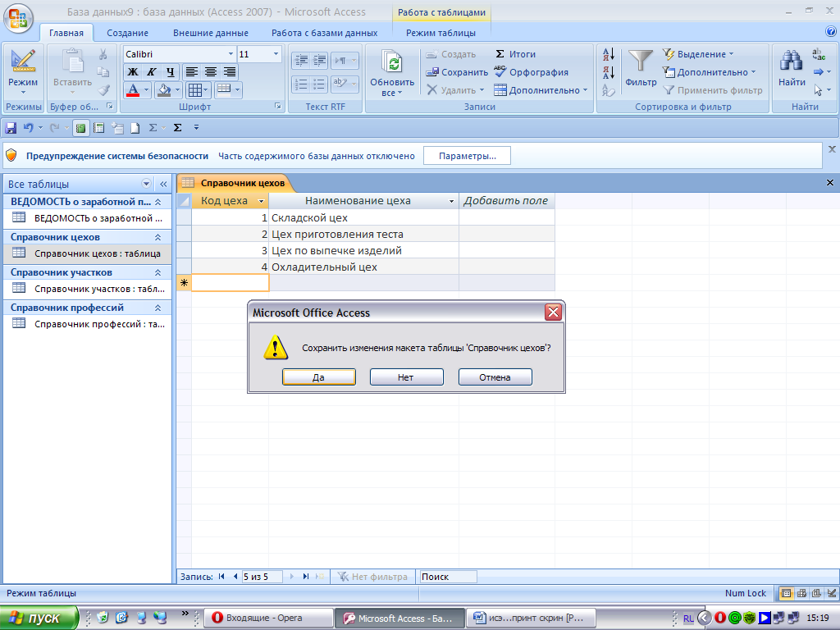Go to first record navigation button
The image size is (840, 630).
click(x=221, y=577)
